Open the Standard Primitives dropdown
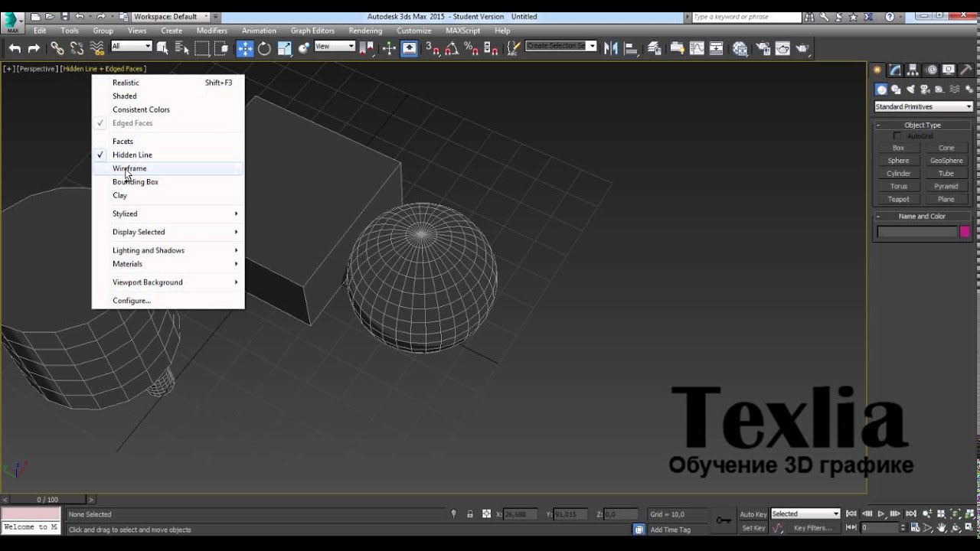This screenshot has width=980, height=551. [923, 106]
